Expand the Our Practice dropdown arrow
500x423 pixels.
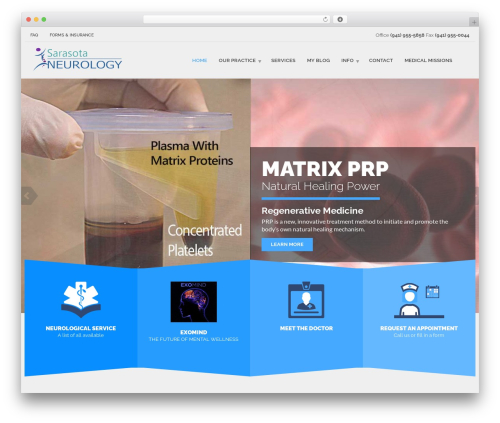(260, 61)
